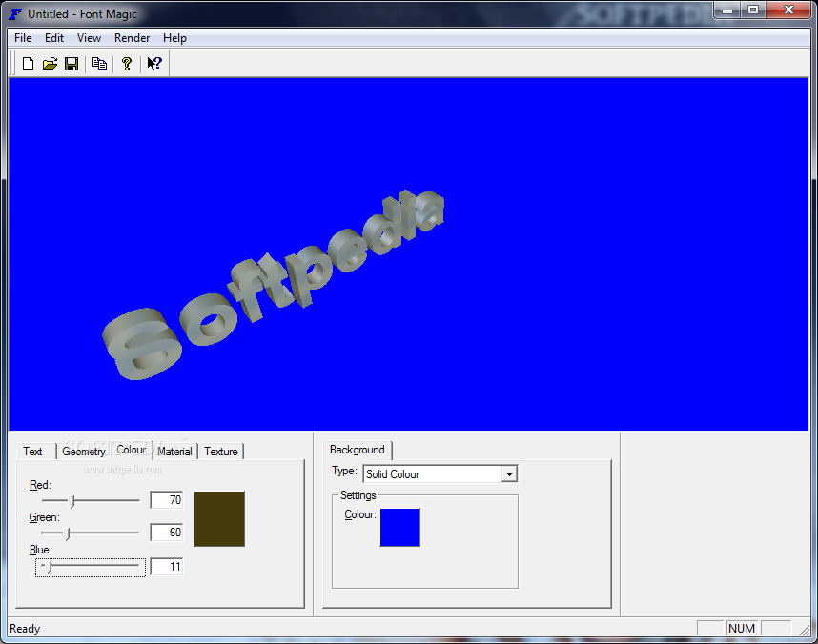Close the Font Magic window
This screenshot has width=818, height=644.
tap(788, 10)
